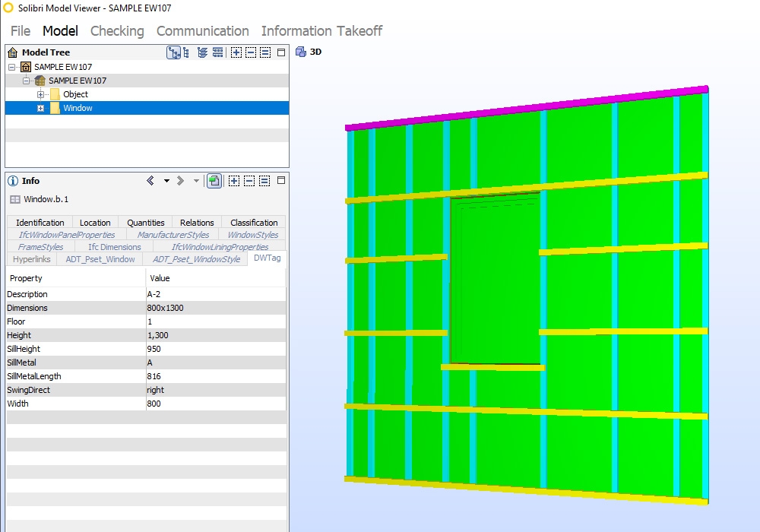The height and width of the screenshot is (532, 760).
Task: Click the magenta top plate in 3D view
Action: tap(527, 108)
